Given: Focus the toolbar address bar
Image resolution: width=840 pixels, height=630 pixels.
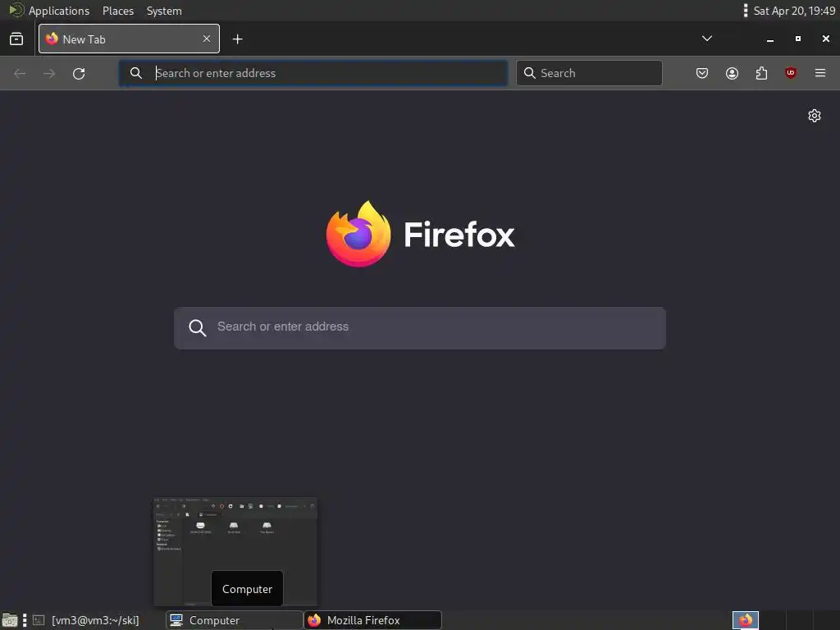Looking at the screenshot, I should (313, 73).
